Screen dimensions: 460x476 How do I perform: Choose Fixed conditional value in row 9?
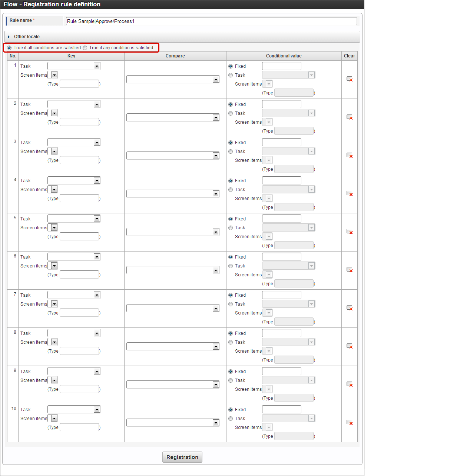pyautogui.click(x=231, y=372)
